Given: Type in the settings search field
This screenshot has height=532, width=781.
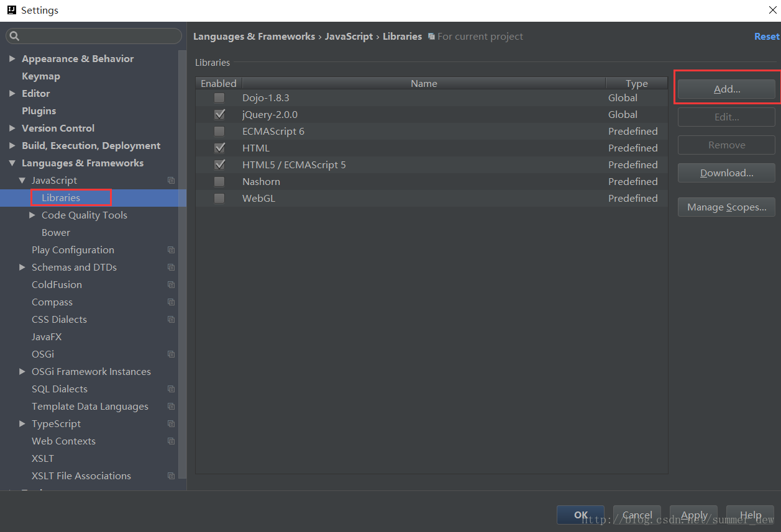Looking at the screenshot, I should tap(99, 36).
